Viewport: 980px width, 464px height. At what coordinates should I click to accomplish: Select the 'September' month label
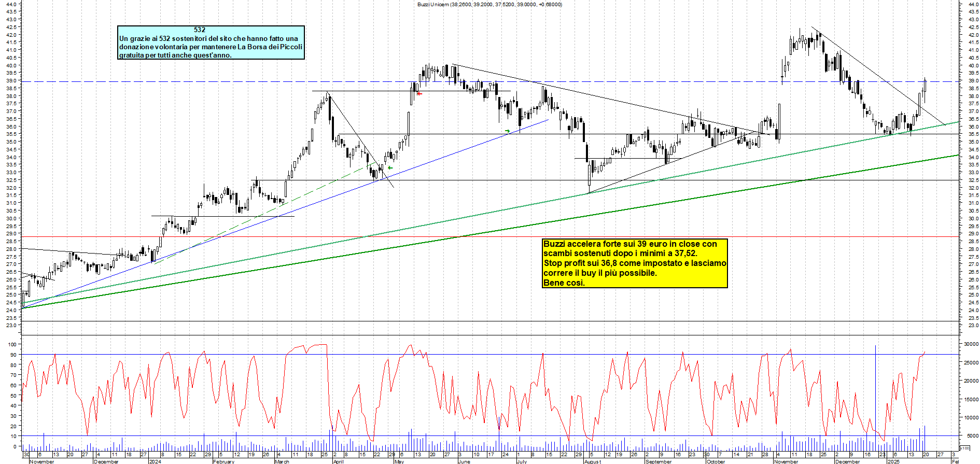[x=659, y=461]
